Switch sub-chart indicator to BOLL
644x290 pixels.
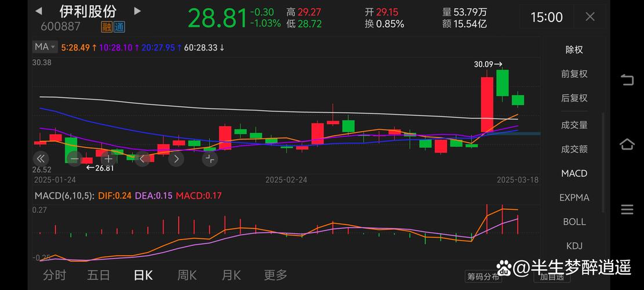tap(574, 222)
